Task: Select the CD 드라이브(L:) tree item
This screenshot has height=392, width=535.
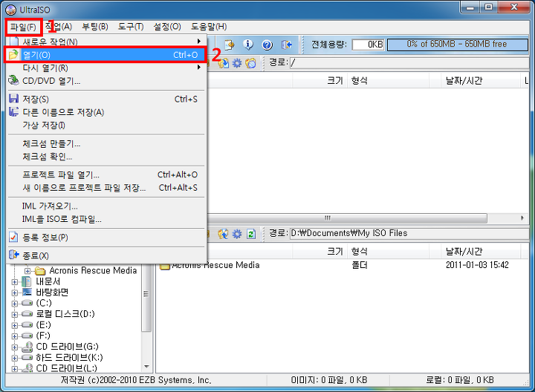Action: 67,368
